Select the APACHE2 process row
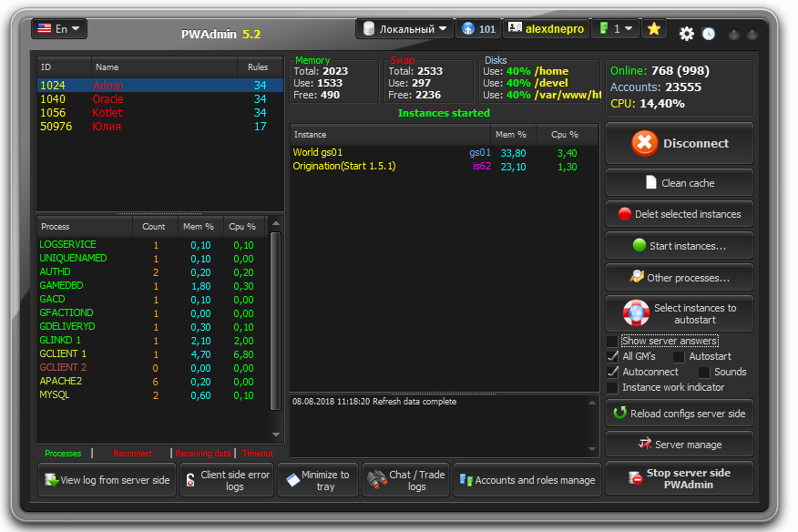 (153, 382)
